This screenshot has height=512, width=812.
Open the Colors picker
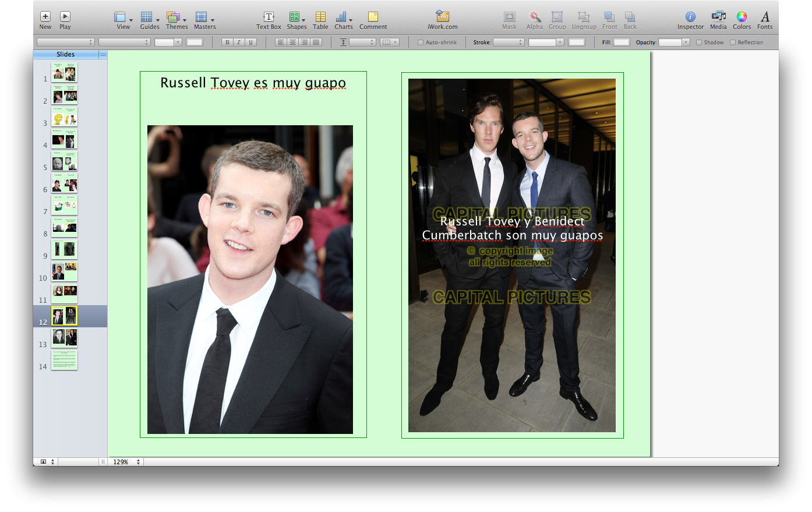click(742, 17)
